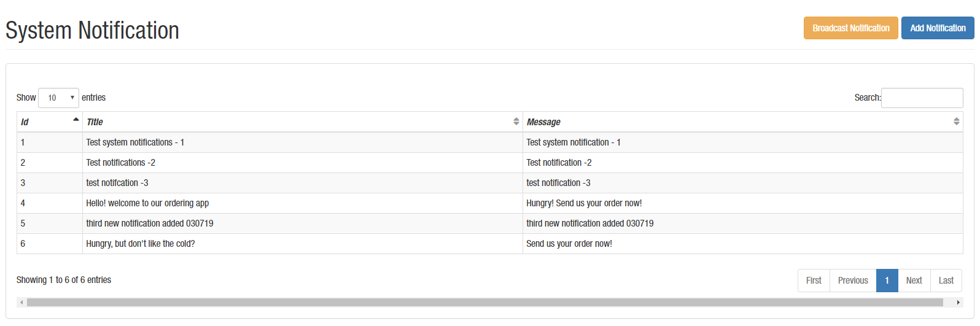The height and width of the screenshot is (326, 980).
Task: Click the Message column header
Action: (543, 122)
